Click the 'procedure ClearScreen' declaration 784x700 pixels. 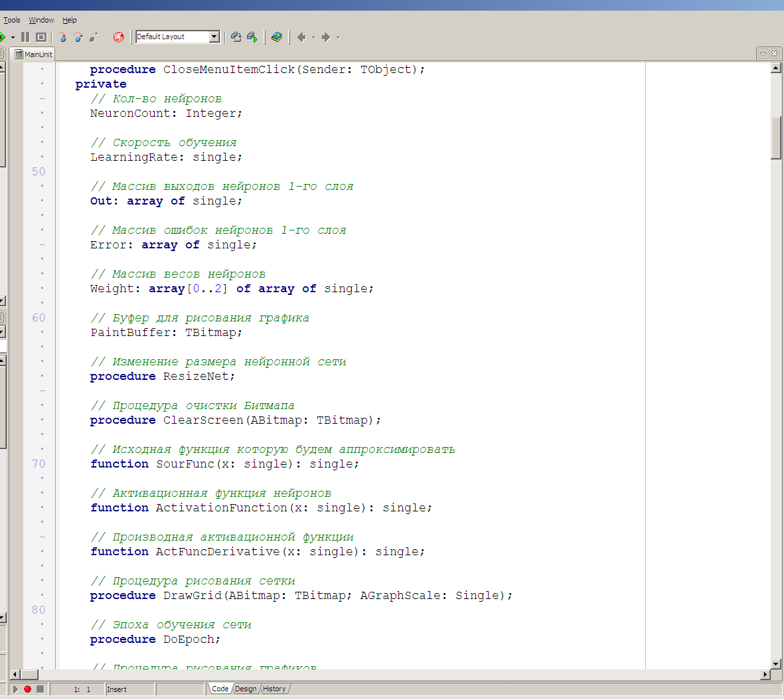click(236, 420)
